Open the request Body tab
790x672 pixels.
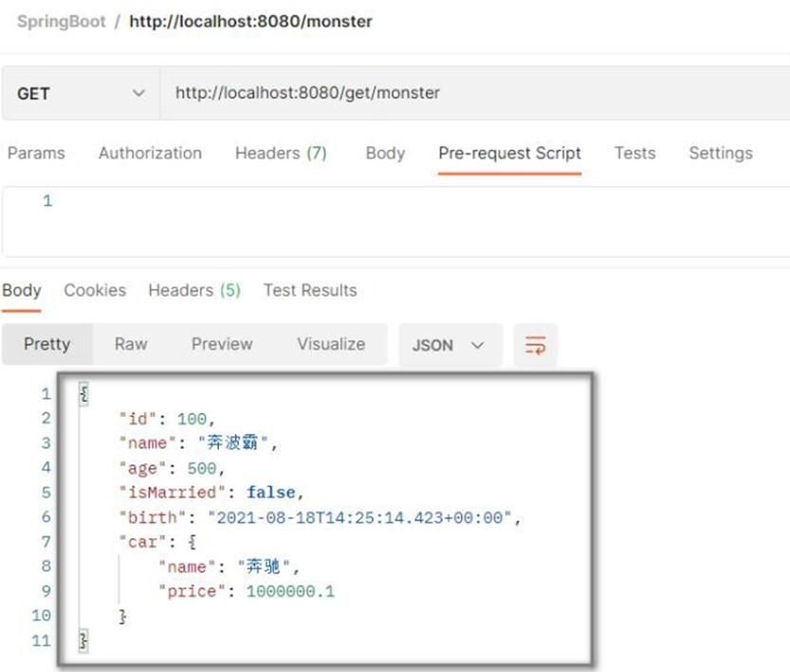tap(385, 154)
